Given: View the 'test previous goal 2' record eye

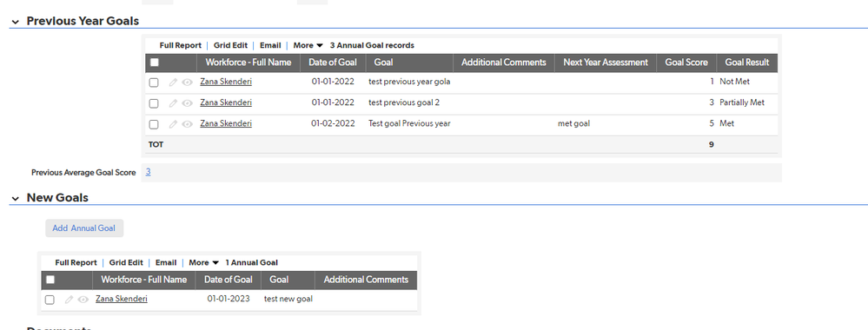Looking at the screenshot, I should click(x=187, y=103).
